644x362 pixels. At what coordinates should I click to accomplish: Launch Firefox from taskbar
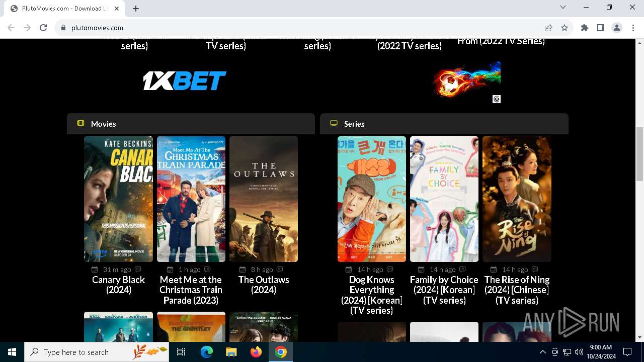click(256, 352)
